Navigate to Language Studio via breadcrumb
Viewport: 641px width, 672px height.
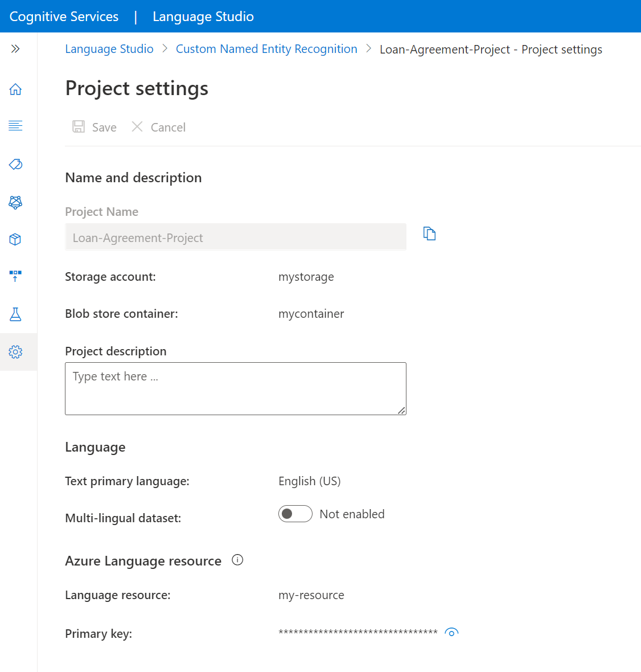pyautogui.click(x=109, y=49)
